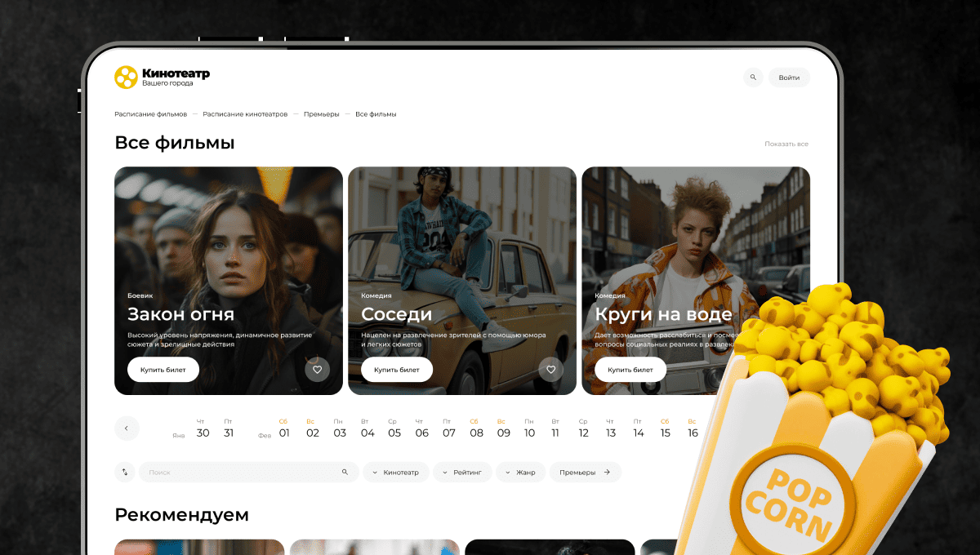Image resolution: width=980 pixels, height=555 pixels.
Task: Expand the Жанр filter dropdown
Action: click(x=520, y=472)
